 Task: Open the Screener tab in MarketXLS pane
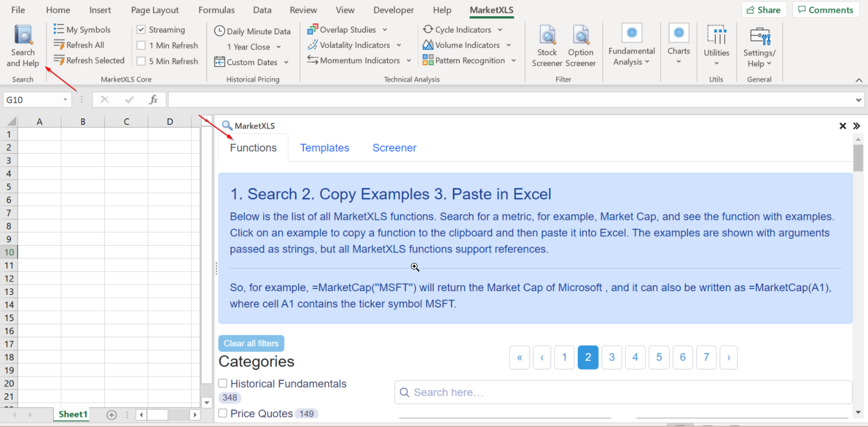394,148
